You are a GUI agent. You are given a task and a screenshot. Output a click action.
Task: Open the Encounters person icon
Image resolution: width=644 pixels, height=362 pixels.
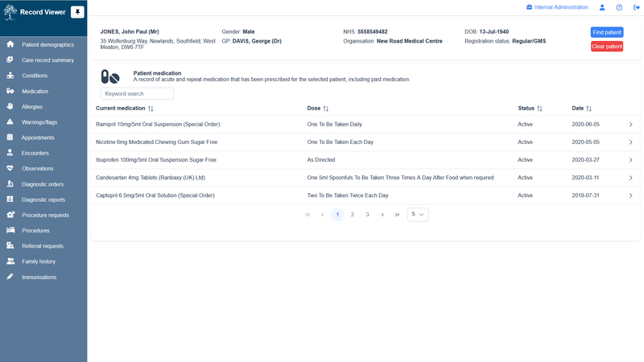10,153
